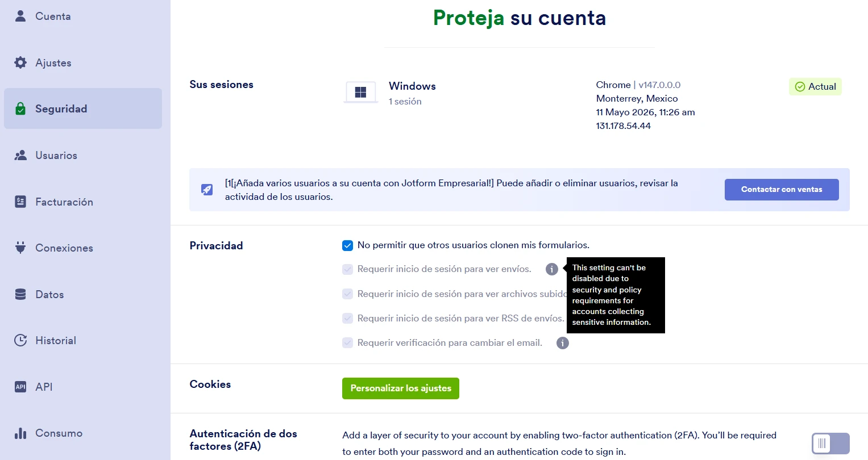Viewport: 868px width, 460px height.
Task: Click the 'Actual' session badge
Action: click(x=815, y=86)
